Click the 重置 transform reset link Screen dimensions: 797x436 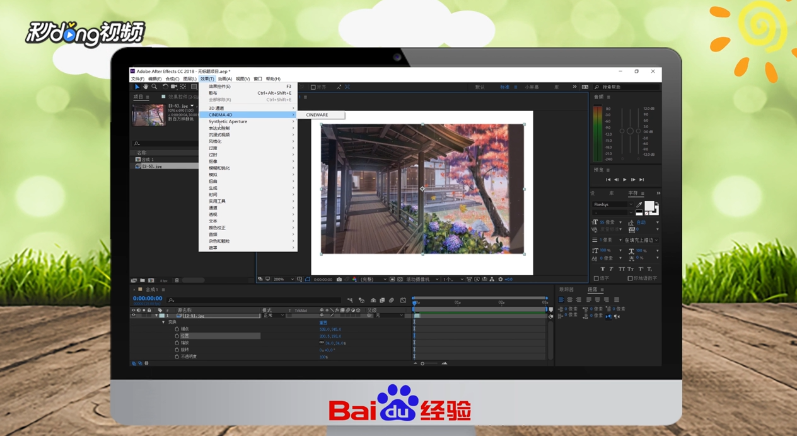[x=323, y=323]
